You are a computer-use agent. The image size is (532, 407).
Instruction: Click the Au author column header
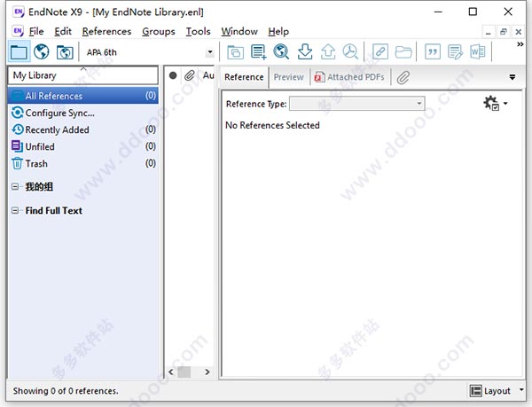tap(208, 75)
